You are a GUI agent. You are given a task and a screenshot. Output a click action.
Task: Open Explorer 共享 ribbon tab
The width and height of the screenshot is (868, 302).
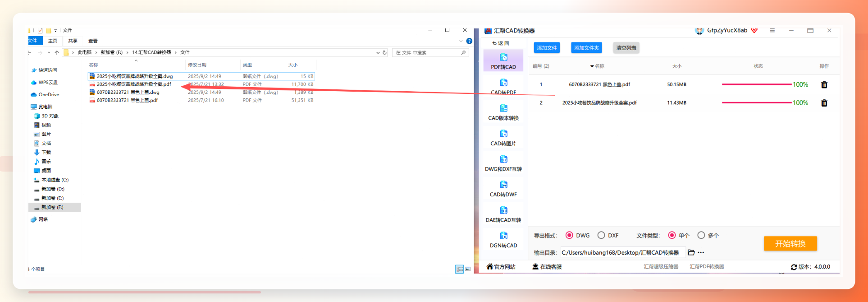73,41
